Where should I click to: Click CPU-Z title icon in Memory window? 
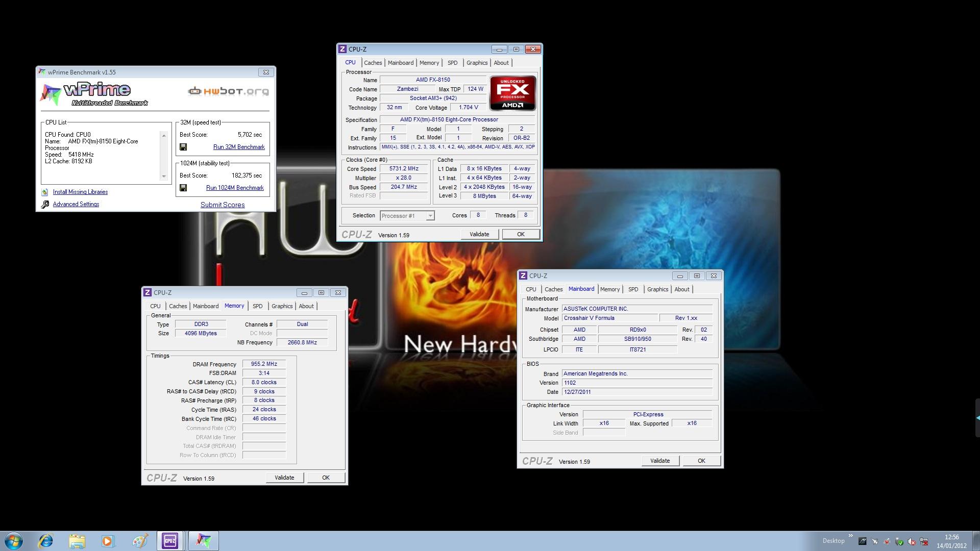(148, 293)
